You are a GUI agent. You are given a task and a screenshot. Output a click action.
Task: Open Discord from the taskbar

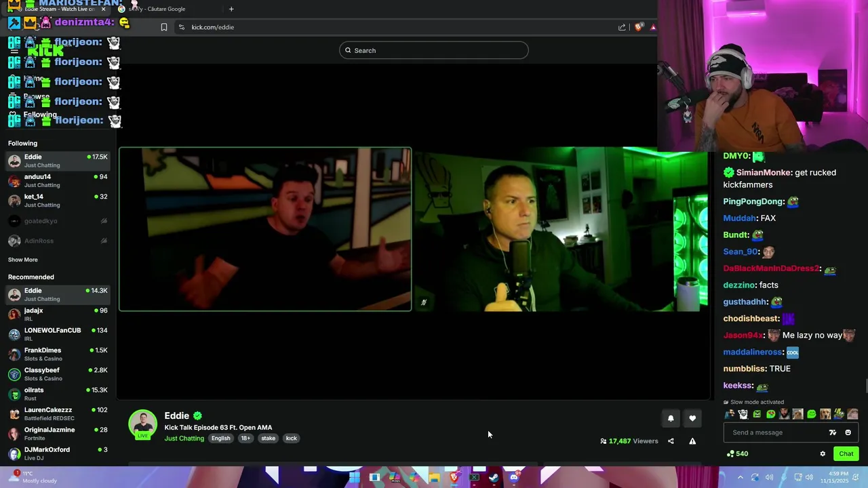tap(514, 477)
